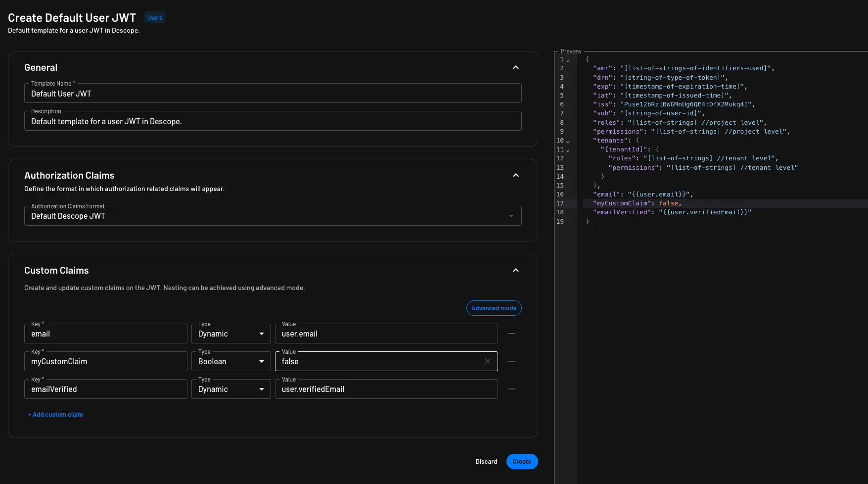868x484 pixels.
Task: Collapse the Authorization Claims section chevron
Action: coord(516,175)
